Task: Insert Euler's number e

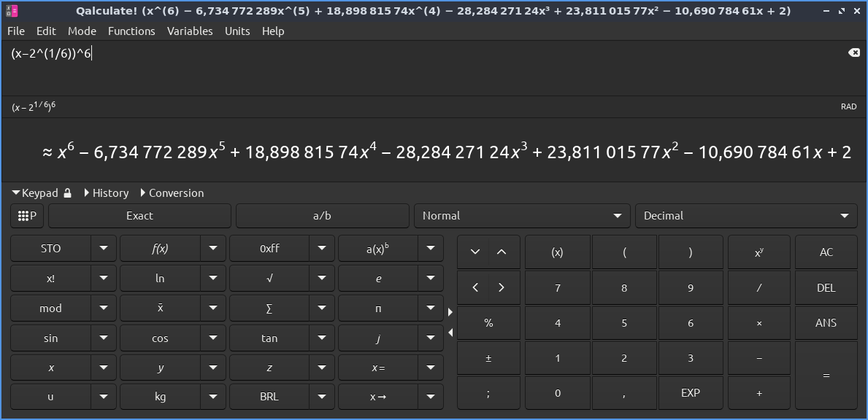Action: pyautogui.click(x=379, y=278)
